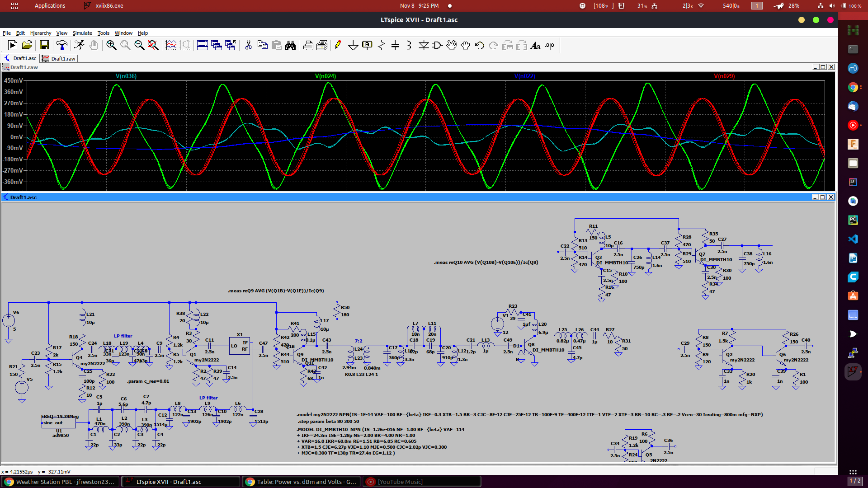Open Control Panel via the hammer icon
Viewport: 868px width, 488px height.
[62, 45]
